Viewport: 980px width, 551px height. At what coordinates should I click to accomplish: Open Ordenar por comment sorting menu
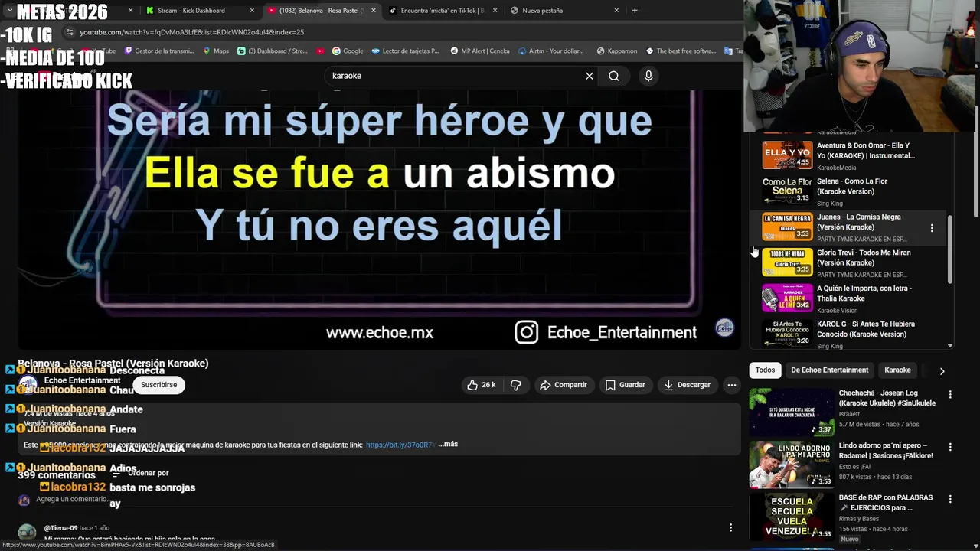click(142, 473)
